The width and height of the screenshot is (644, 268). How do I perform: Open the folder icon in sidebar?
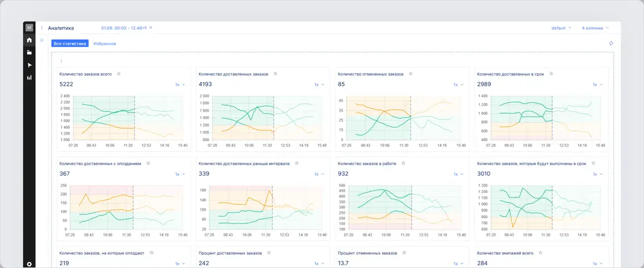coord(30,53)
